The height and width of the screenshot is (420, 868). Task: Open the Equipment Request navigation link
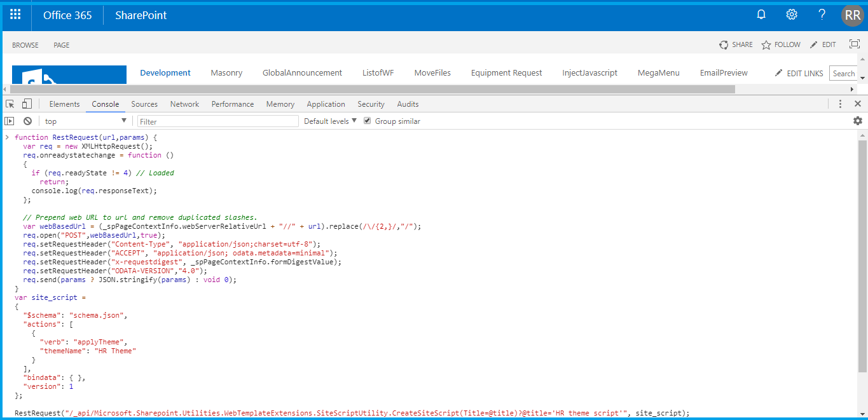(506, 73)
